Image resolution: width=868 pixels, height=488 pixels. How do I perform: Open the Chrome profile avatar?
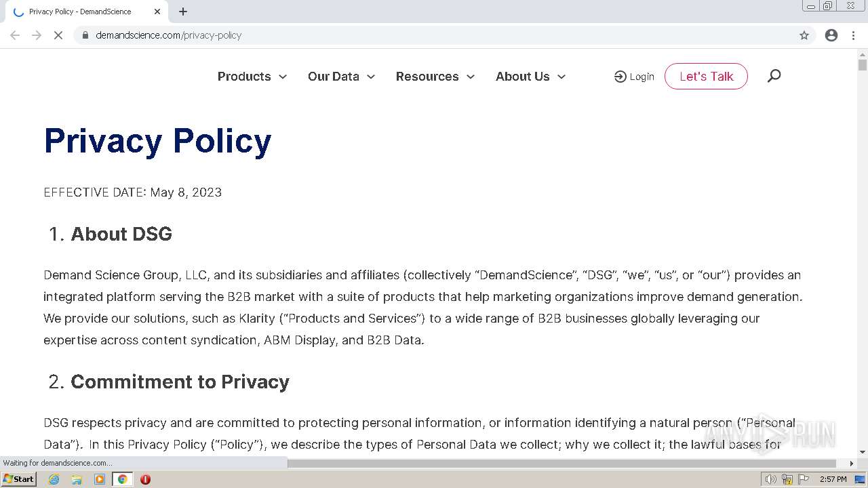click(x=831, y=35)
